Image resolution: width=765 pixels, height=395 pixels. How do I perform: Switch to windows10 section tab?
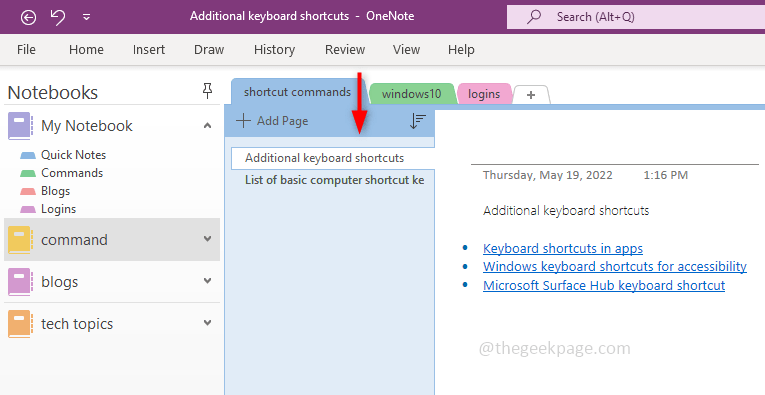point(411,94)
